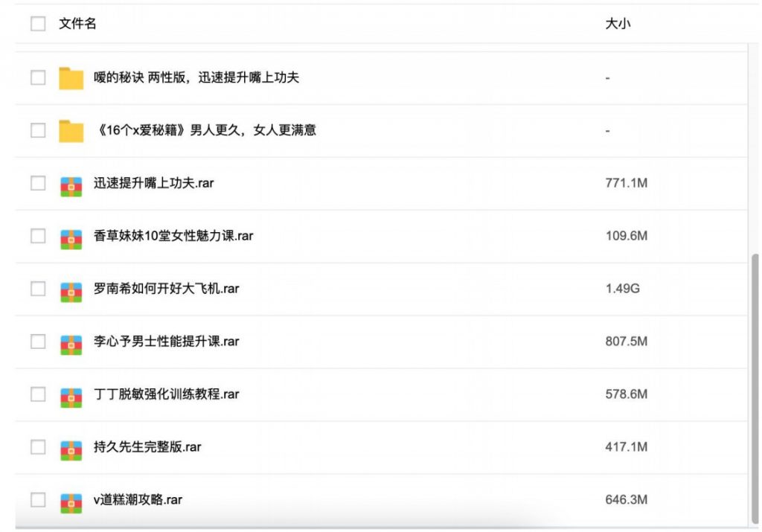Click the 417.1M size value

(627, 447)
